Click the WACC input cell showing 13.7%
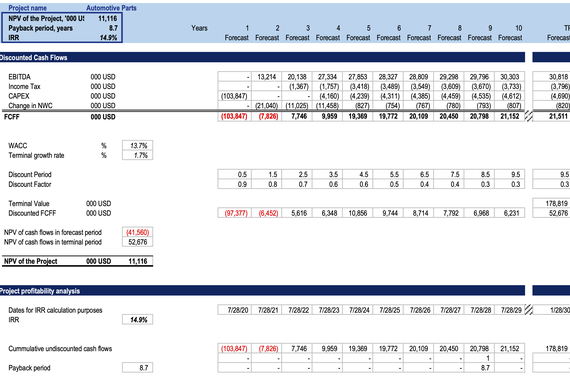The width and height of the screenshot is (570, 380). tap(138, 145)
